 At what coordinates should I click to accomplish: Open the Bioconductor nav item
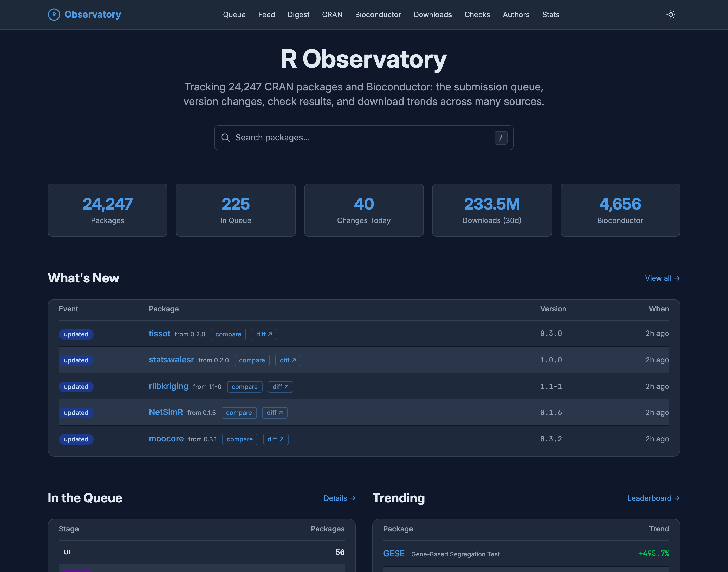378,14
